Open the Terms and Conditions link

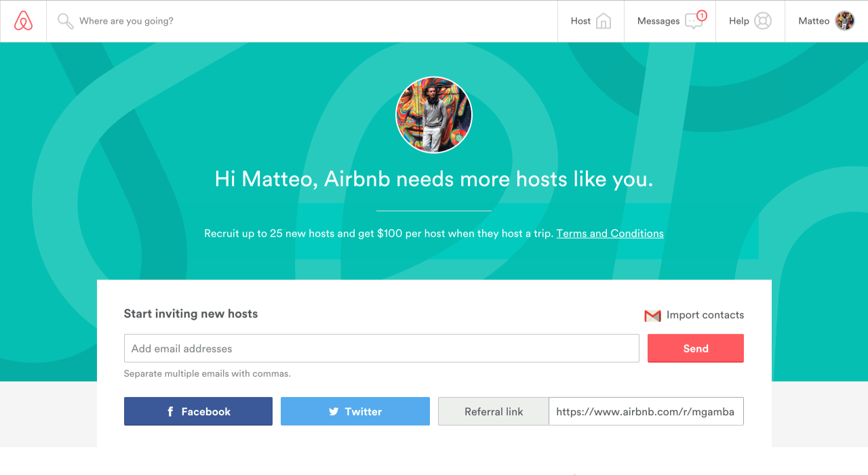pos(610,233)
